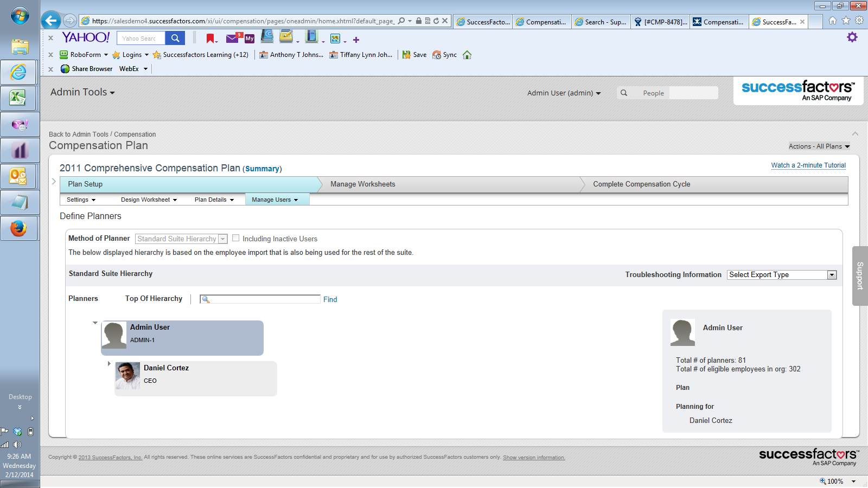Click the Yahoo search magnifier button
Screen dimensions: 868x488
pos(175,38)
